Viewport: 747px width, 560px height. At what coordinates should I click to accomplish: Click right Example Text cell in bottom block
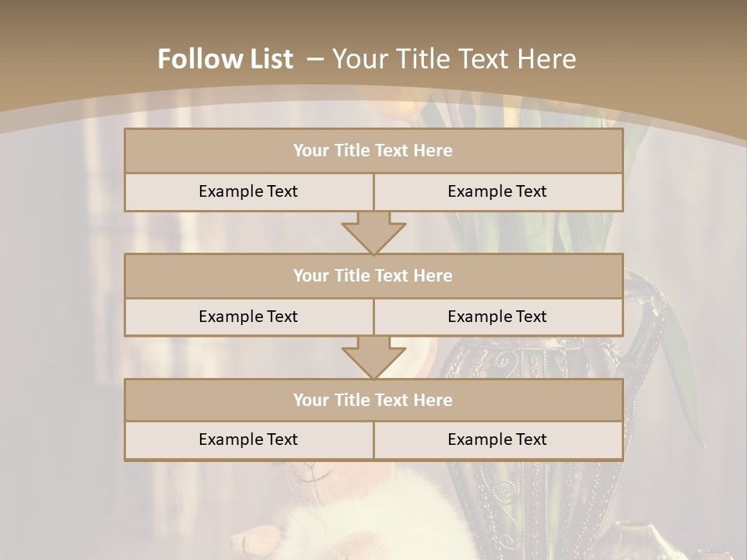pos(497,439)
